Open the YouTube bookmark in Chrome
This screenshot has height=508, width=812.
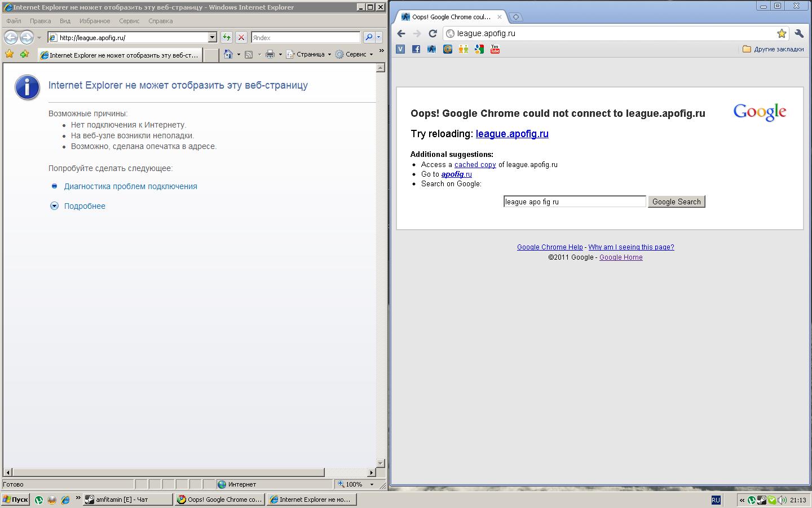tap(495, 49)
